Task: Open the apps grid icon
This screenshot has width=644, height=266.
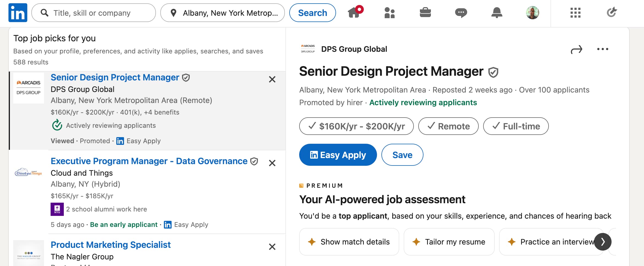Action: [x=575, y=13]
